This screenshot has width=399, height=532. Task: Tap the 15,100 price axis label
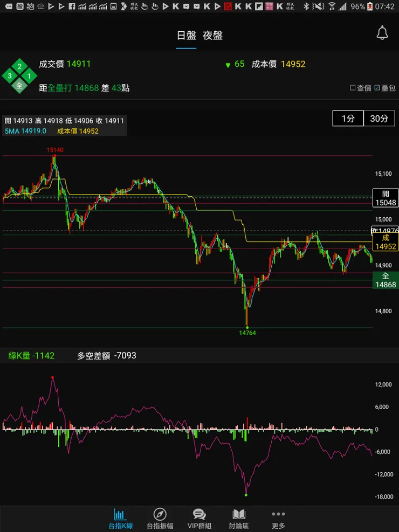click(383, 174)
